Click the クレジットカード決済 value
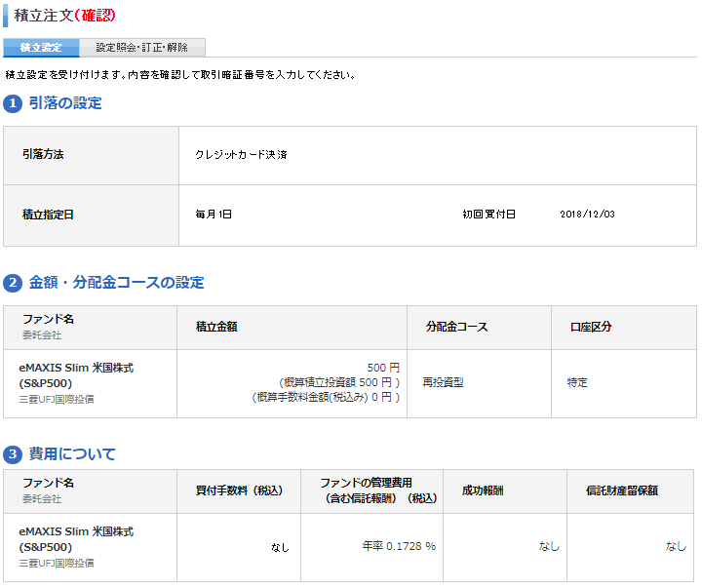The width and height of the screenshot is (702, 588). tap(242, 154)
